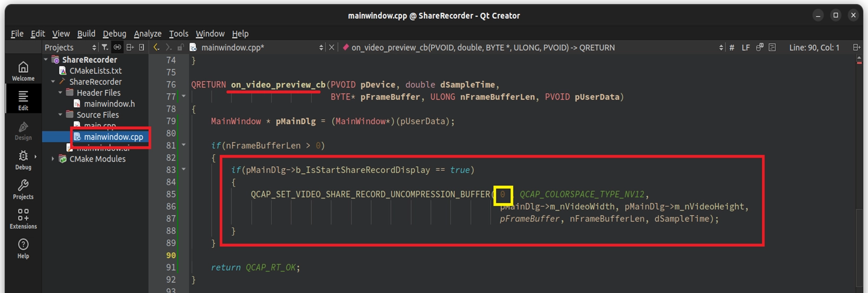
Task: Collapse the ShareRecorder root project
Action: pyautogui.click(x=46, y=60)
